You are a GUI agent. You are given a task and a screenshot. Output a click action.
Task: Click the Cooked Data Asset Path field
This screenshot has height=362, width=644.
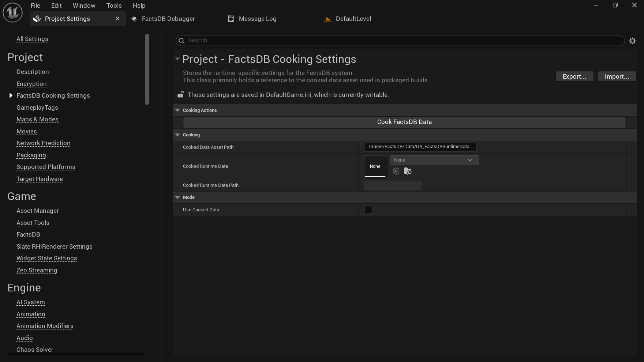[420, 147]
